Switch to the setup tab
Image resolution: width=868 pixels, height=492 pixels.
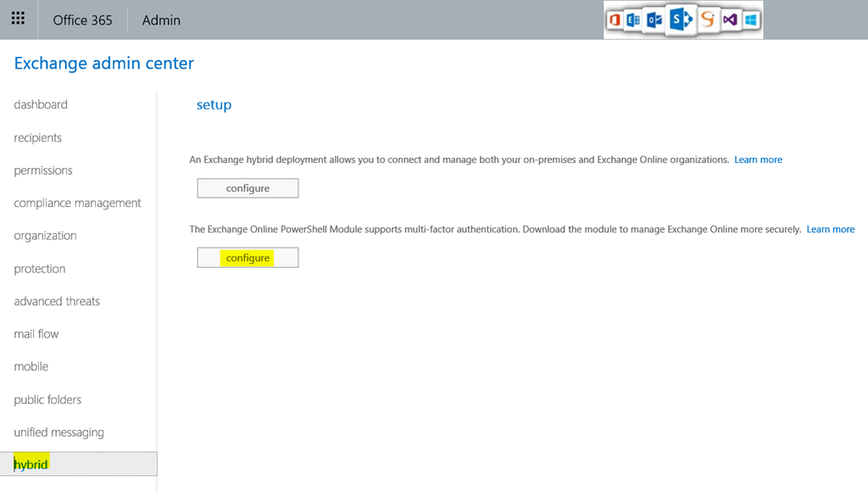(214, 104)
